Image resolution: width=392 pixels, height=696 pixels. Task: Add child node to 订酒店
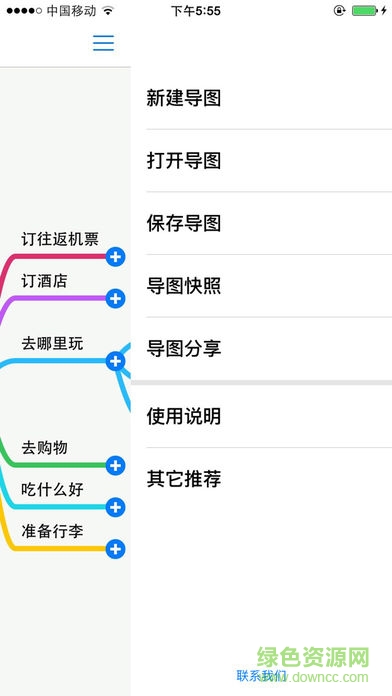pyautogui.click(x=115, y=299)
